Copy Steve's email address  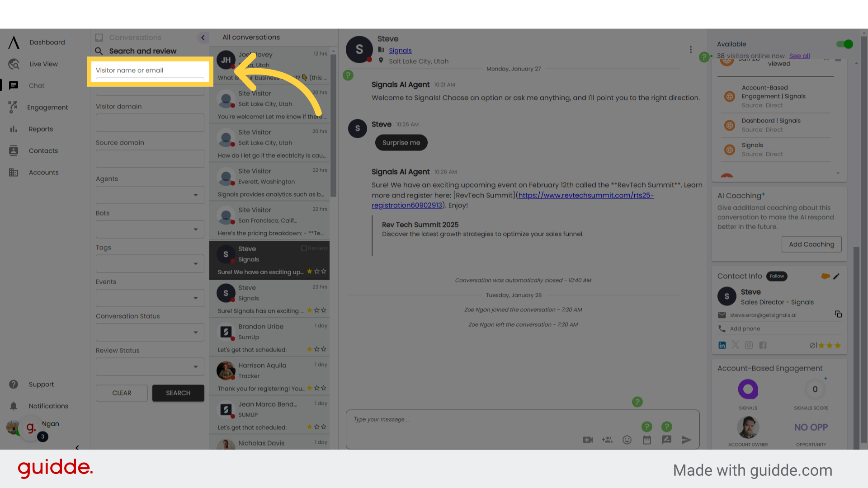[838, 314]
